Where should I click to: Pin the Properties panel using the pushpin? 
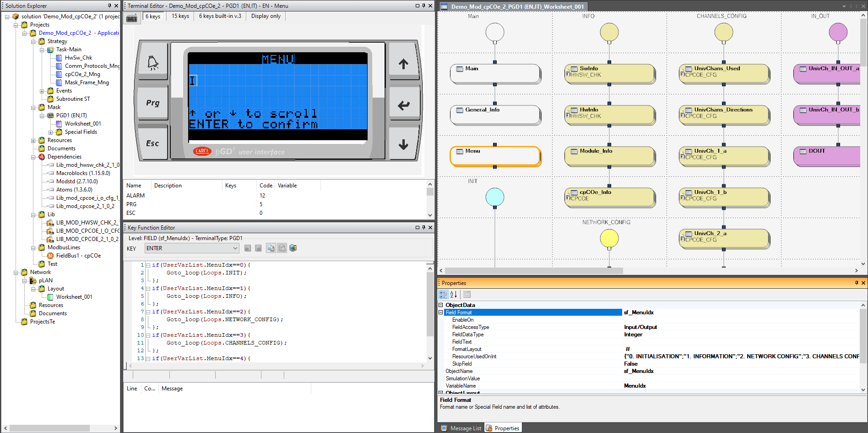pos(857,283)
